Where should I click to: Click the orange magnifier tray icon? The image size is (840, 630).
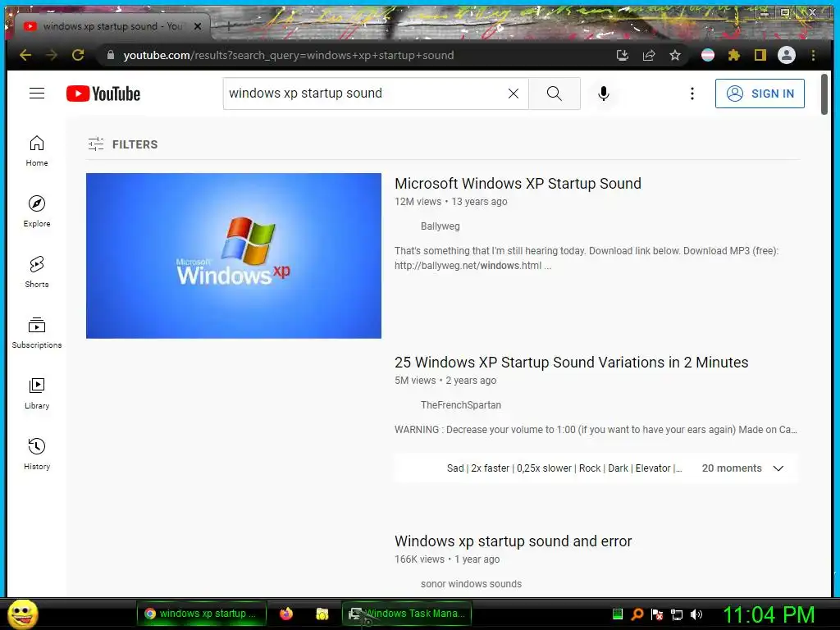[x=637, y=614]
